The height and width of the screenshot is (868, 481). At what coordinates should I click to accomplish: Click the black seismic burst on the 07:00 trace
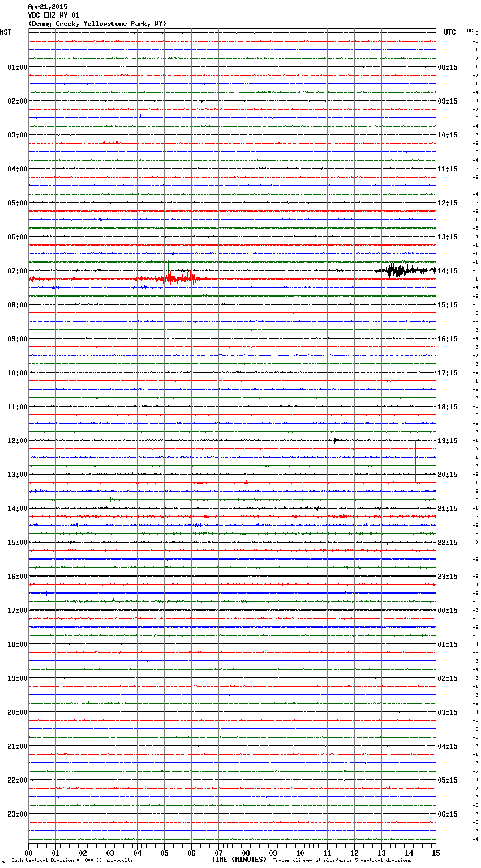click(x=405, y=269)
